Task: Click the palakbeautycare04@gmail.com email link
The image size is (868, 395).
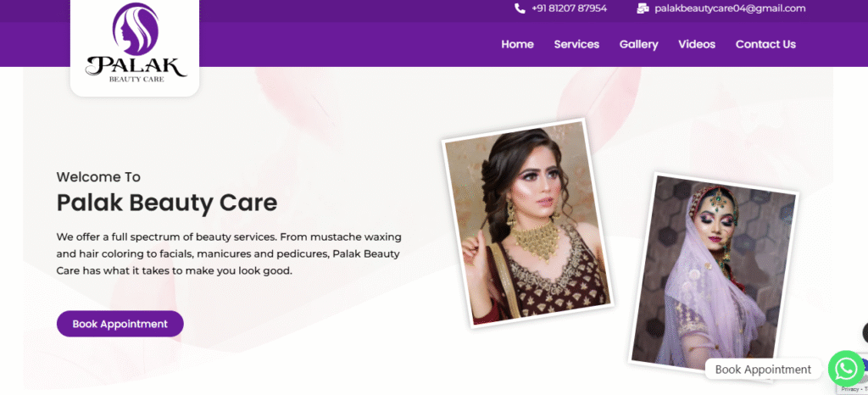Action: [x=729, y=8]
